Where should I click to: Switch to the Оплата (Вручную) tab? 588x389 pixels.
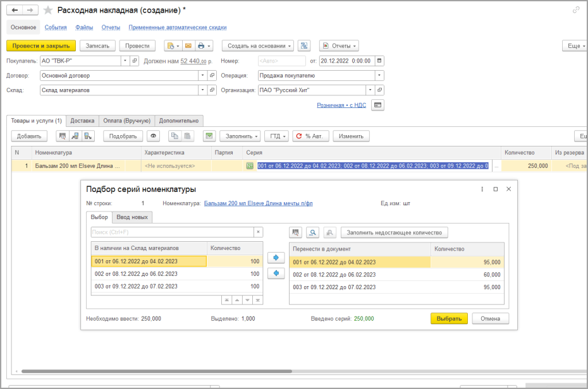coord(126,121)
